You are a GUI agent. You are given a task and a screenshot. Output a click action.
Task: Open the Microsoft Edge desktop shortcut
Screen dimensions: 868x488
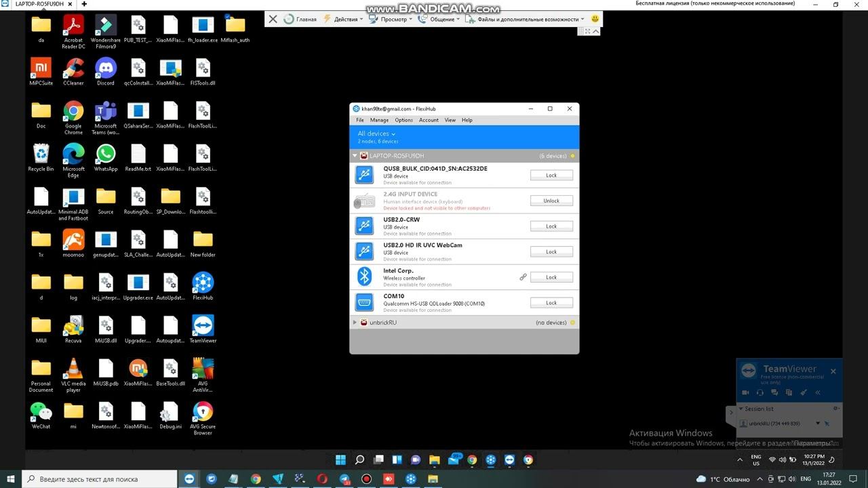(73, 161)
